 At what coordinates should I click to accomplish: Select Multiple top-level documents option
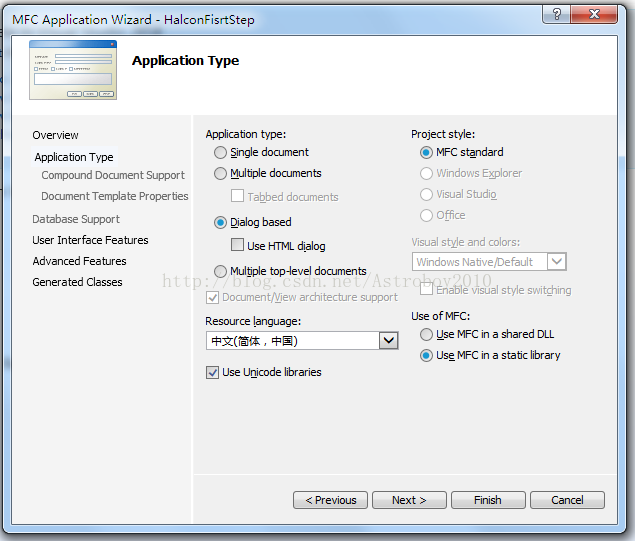(220, 271)
